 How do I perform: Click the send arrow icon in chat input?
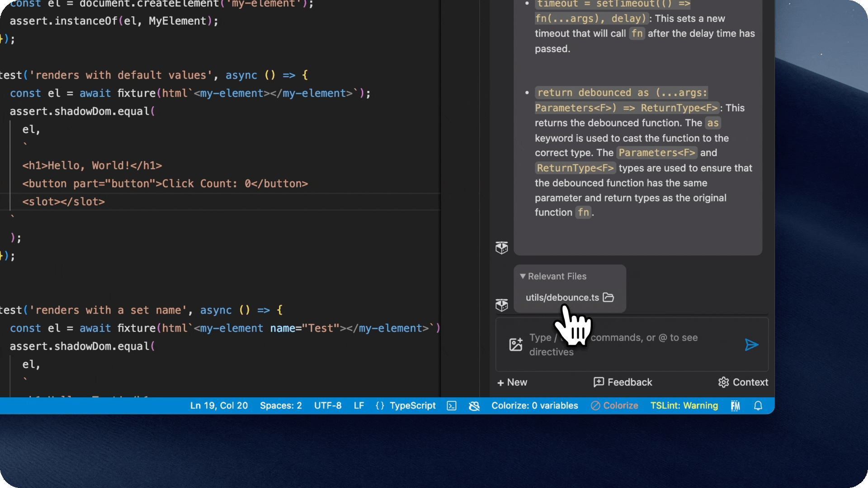[x=751, y=344]
